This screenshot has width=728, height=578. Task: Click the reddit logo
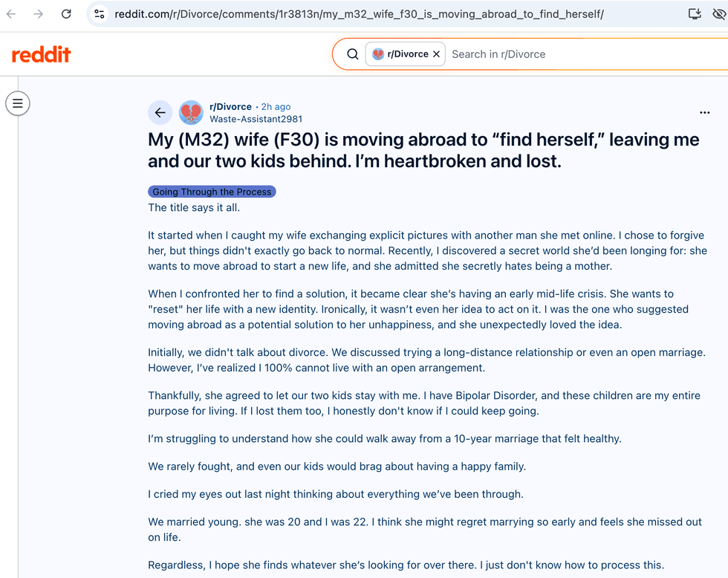[x=42, y=54]
